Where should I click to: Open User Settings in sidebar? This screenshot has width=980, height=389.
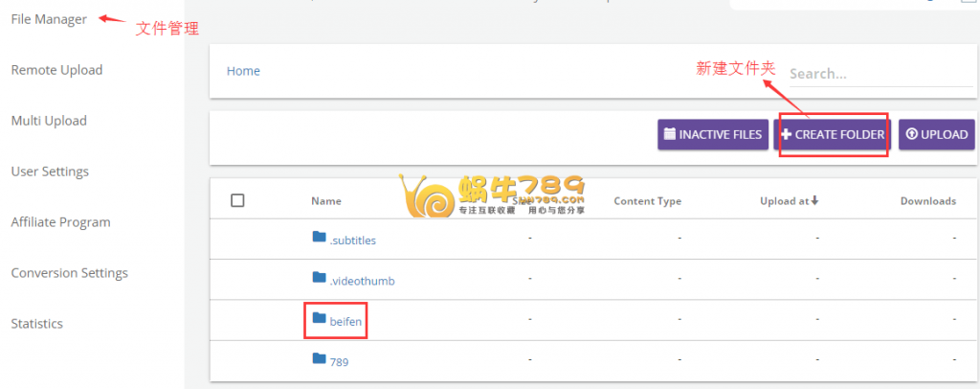[50, 172]
